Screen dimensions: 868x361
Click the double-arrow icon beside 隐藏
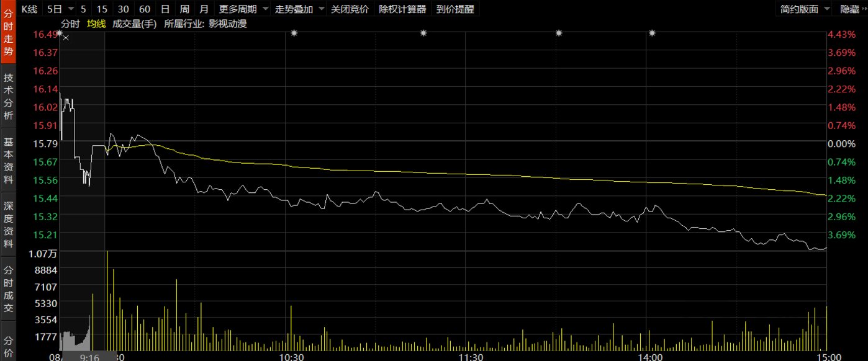click(864, 9)
